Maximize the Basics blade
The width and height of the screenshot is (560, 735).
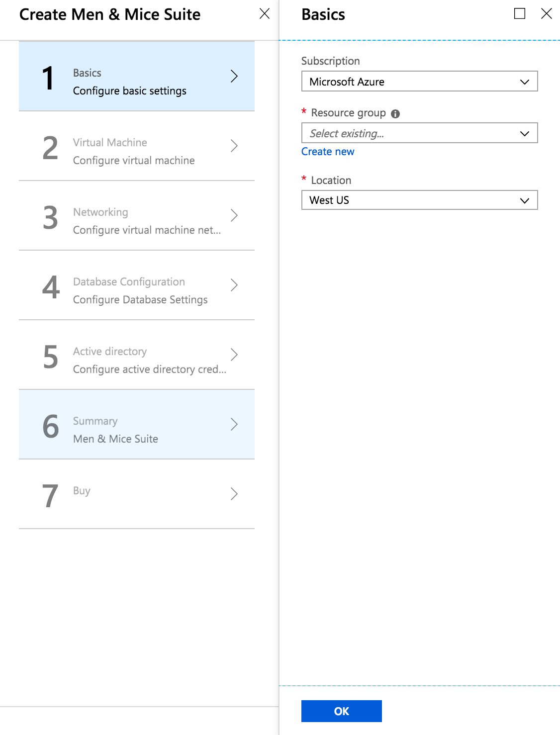click(520, 14)
